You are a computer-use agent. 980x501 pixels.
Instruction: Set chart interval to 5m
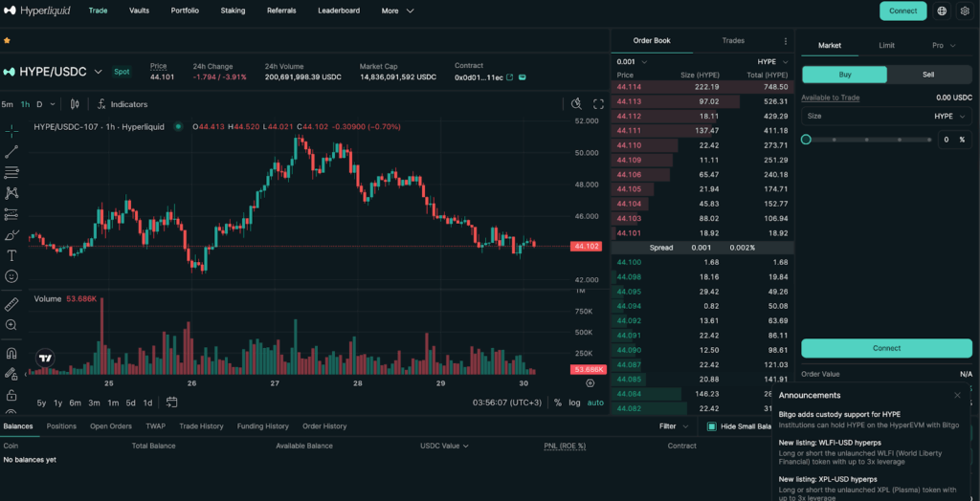[8, 104]
